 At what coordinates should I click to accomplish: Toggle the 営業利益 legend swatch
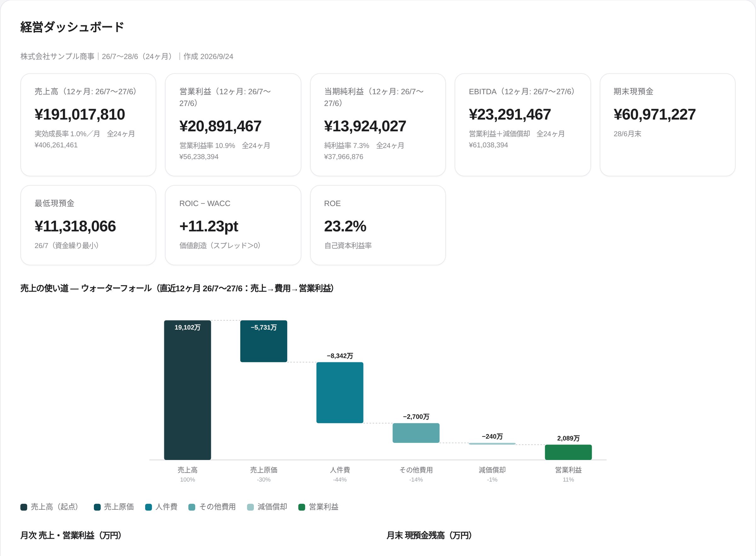click(302, 507)
